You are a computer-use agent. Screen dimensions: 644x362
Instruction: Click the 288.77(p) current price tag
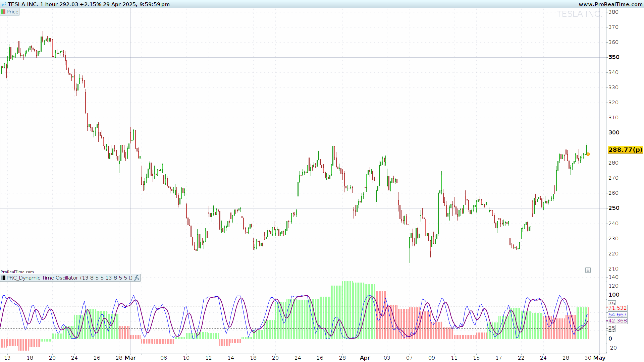pyautogui.click(x=625, y=150)
